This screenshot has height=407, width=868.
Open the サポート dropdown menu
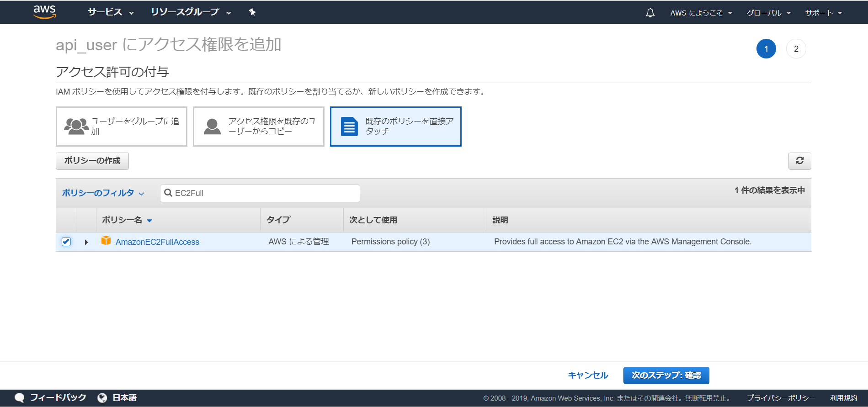824,13
